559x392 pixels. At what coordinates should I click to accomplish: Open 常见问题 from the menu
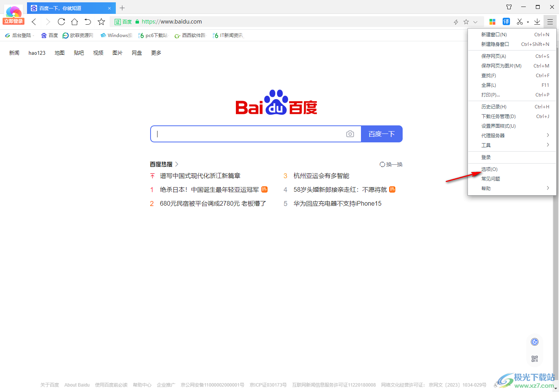point(512,179)
